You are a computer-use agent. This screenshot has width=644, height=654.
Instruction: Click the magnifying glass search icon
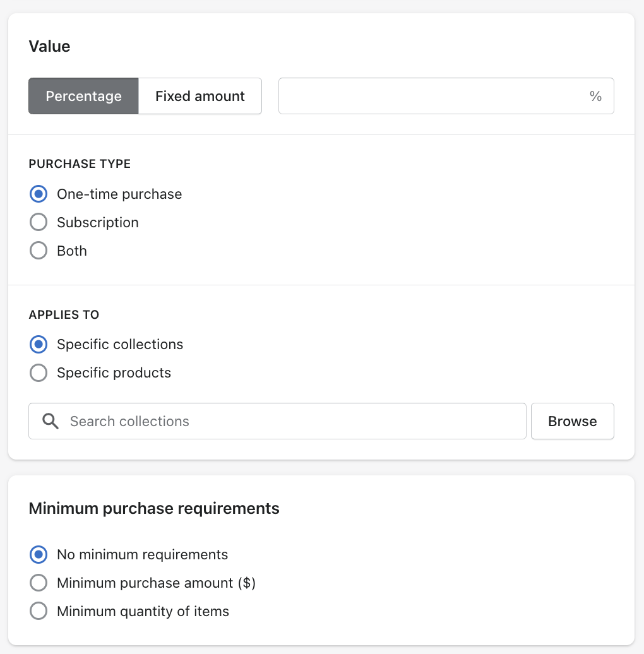tap(51, 421)
